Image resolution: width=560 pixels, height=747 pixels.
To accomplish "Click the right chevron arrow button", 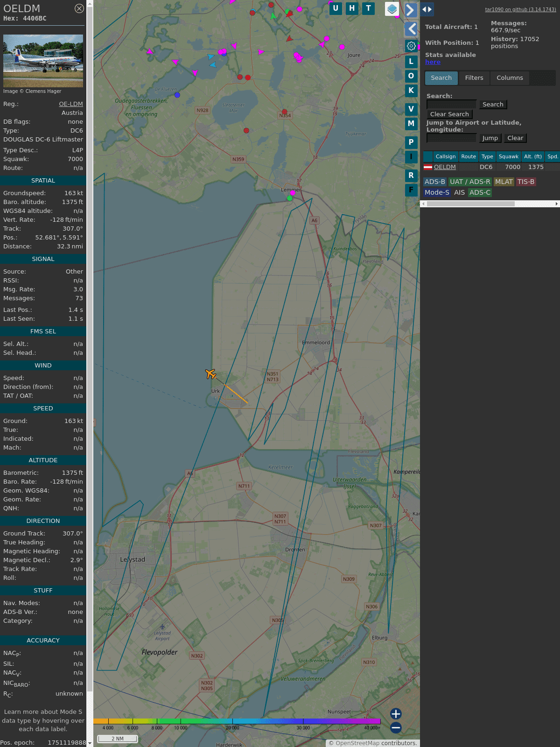I will coord(411,10).
